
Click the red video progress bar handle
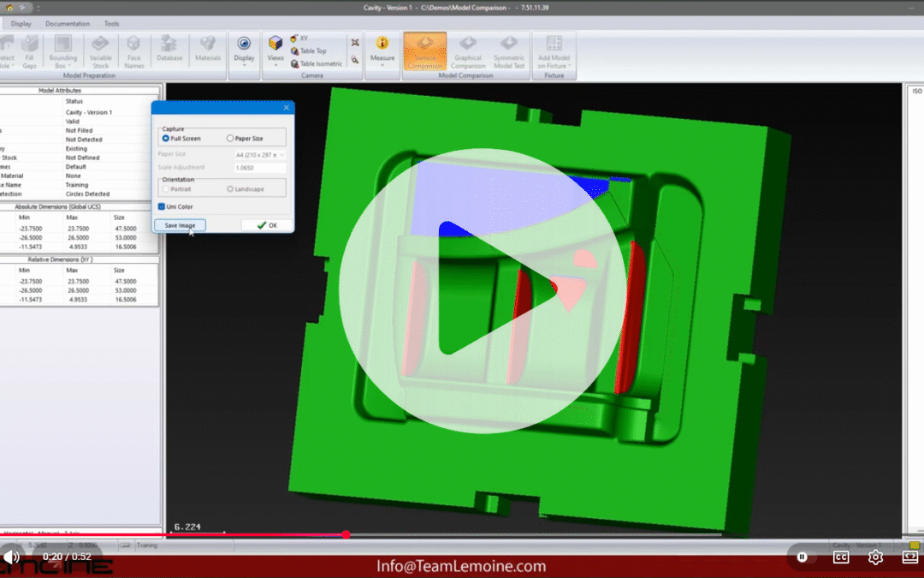(x=346, y=534)
